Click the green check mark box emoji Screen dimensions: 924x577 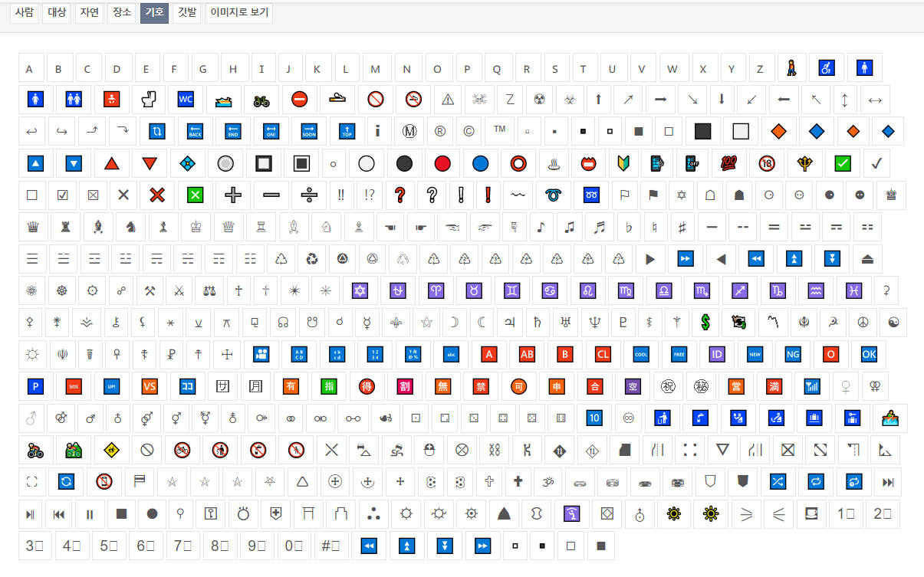pyautogui.click(x=842, y=163)
